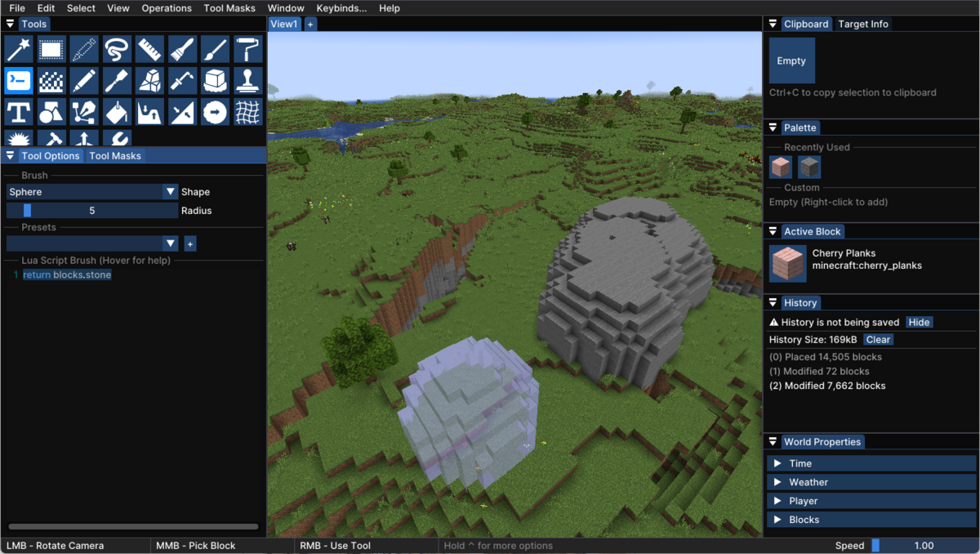
Task: Select the Path pen tool
Action: tap(83, 112)
